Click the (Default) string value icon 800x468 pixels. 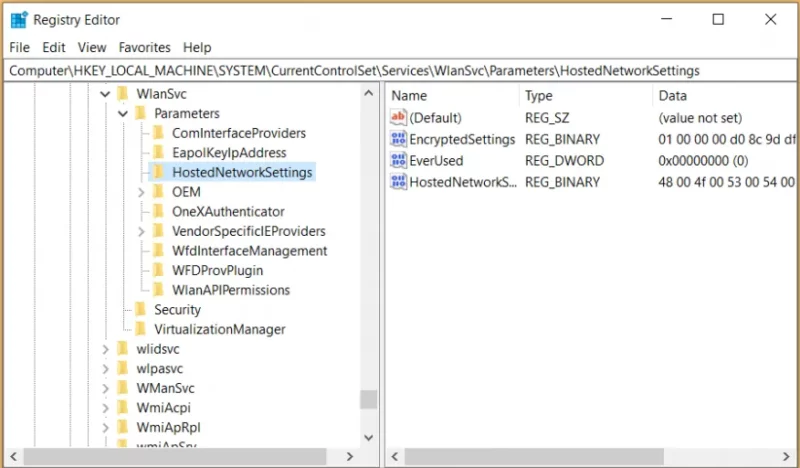coord(398,117)
